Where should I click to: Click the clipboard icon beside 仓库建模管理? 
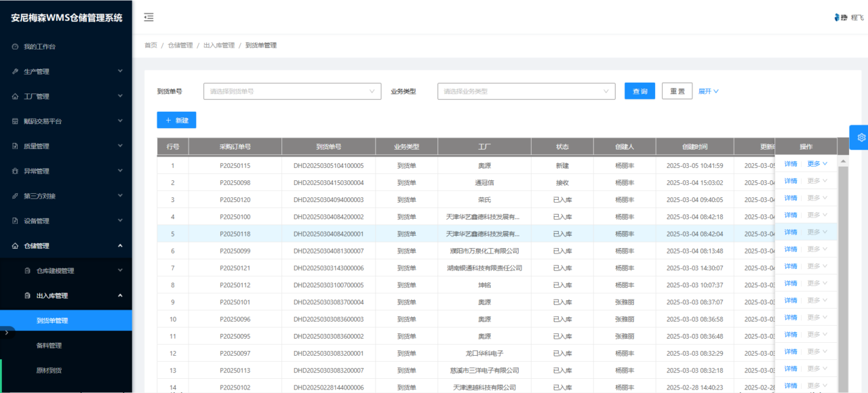point(27,271)
